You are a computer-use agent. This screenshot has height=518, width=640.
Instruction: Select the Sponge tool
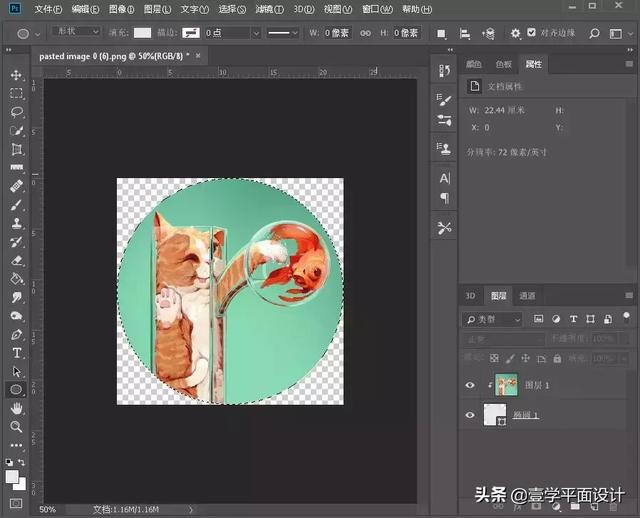(x=16, y=316)
